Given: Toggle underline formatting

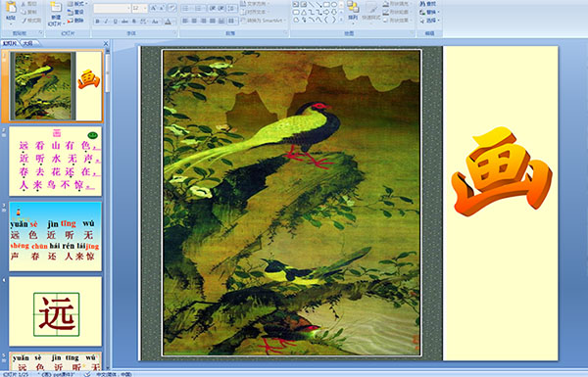Looking at the screenshot, I should (x=115, y=22).
